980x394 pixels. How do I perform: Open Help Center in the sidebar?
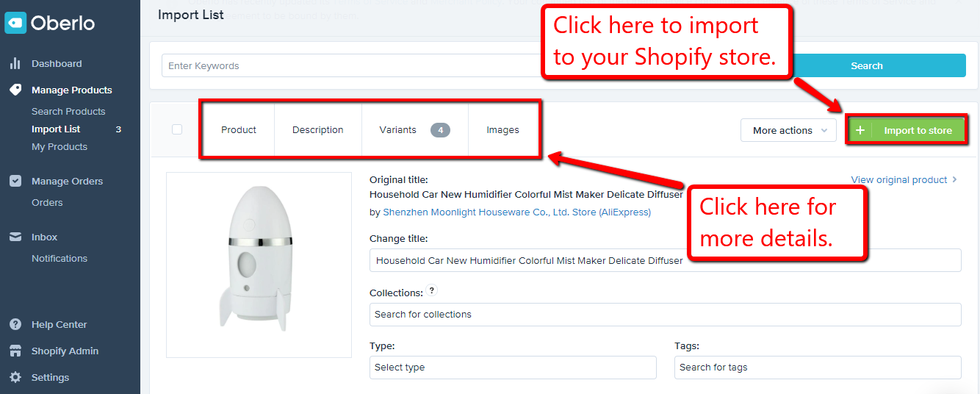59,324
